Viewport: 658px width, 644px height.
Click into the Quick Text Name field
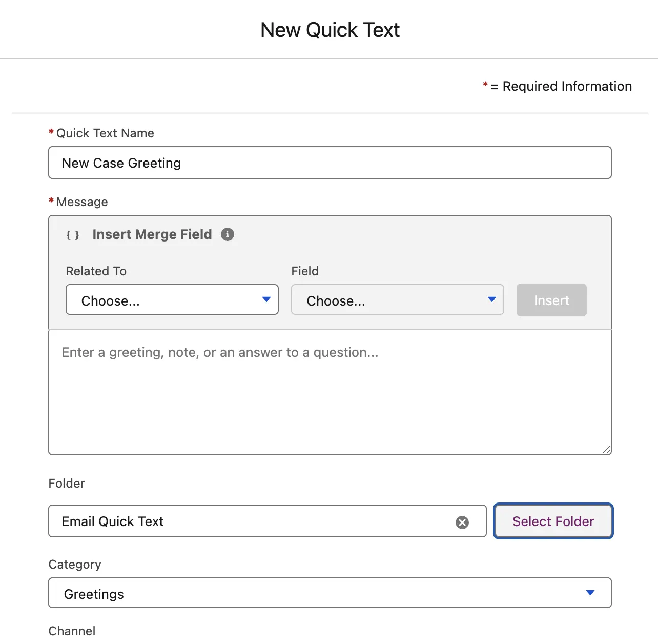point(330,163)
